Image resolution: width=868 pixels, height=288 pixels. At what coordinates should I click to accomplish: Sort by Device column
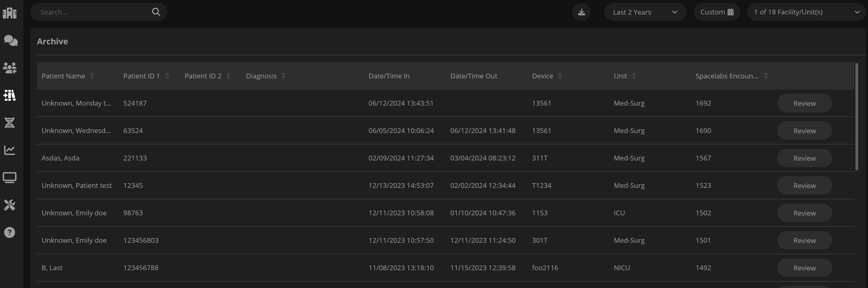click(x=560, y=76)
